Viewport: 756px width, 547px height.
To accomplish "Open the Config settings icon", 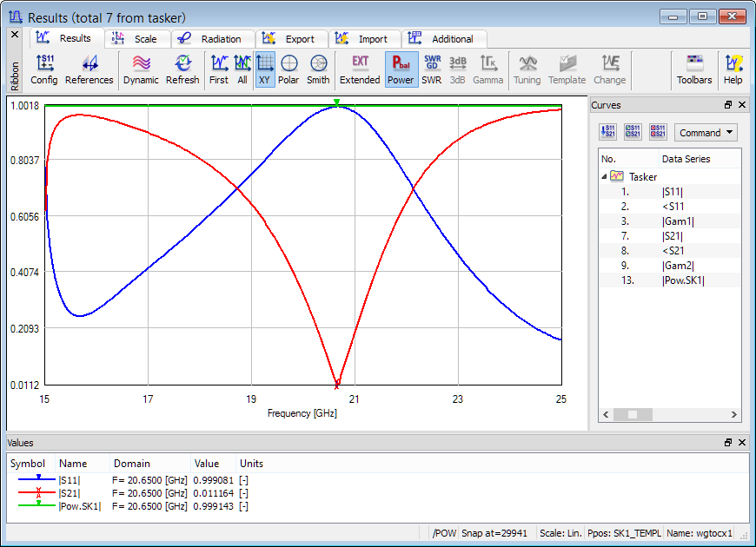I will (x=43, y=69).
